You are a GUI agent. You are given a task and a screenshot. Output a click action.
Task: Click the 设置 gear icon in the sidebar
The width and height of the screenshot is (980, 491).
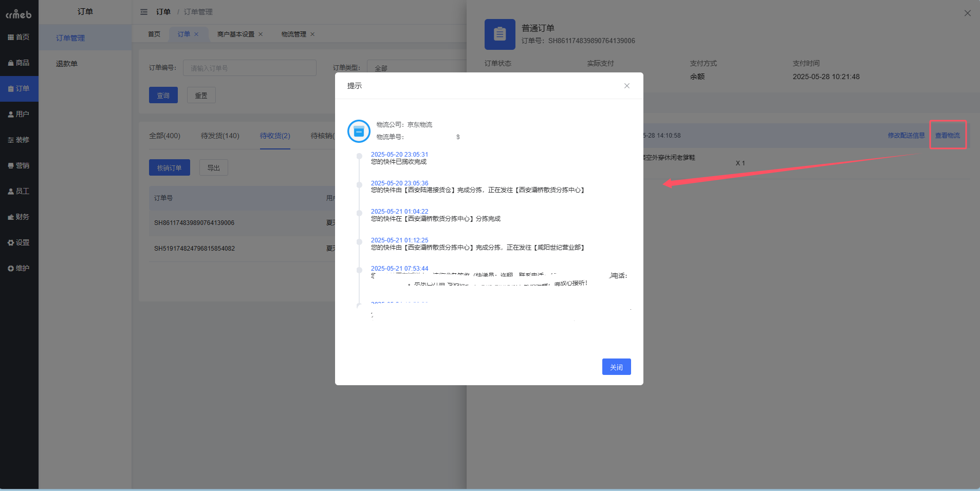tap(19, 242)
